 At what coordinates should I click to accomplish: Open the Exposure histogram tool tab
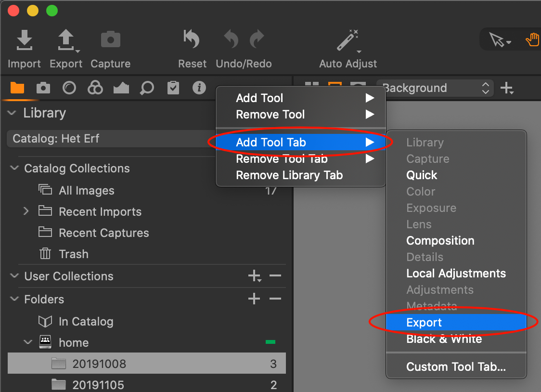point(121,88)
